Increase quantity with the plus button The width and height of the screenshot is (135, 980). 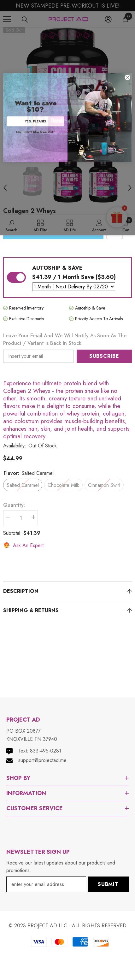tap(33, 517)
